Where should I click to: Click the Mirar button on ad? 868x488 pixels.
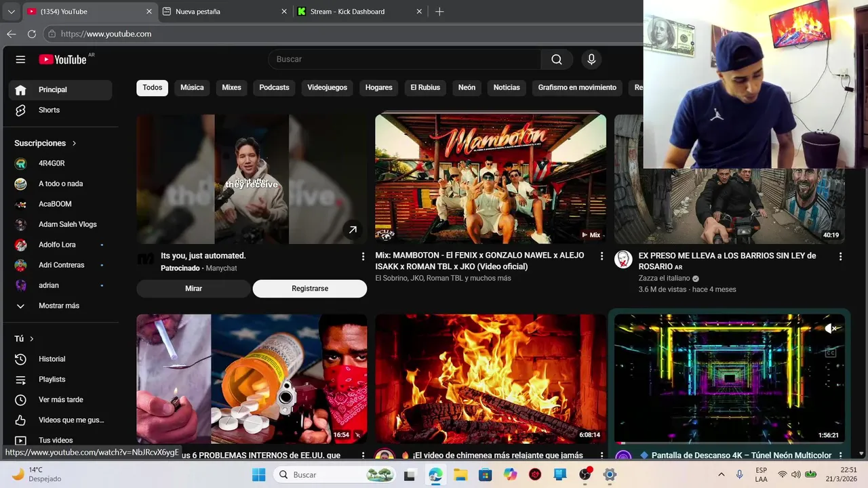click(x=193, y=289)
